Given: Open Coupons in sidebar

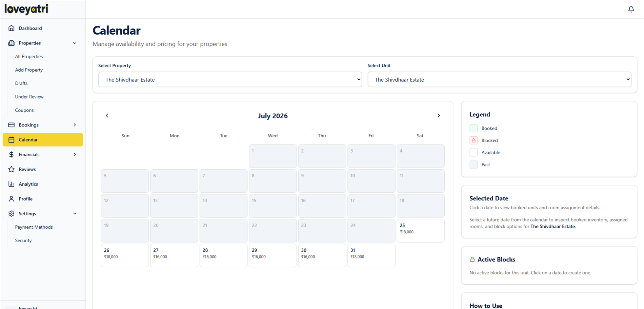Looking at the screenshot, I should tap(24, 110).
